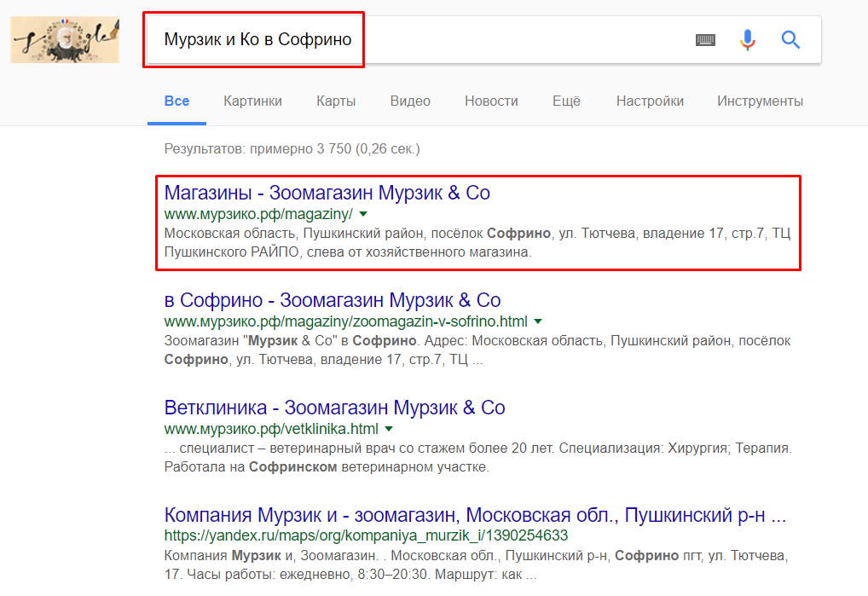Expand dropdown arrow next to vetklinika.html URL

tap(389, 429)
